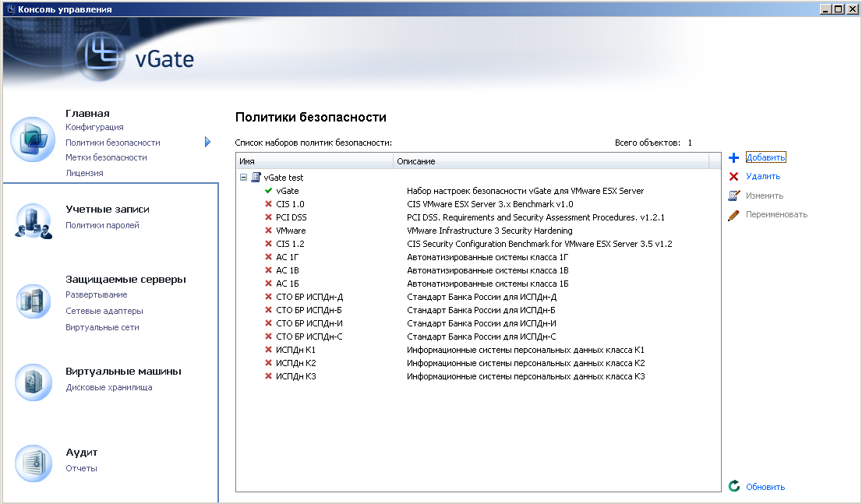Click the policy set icon beside vGate test

[256, 177]
